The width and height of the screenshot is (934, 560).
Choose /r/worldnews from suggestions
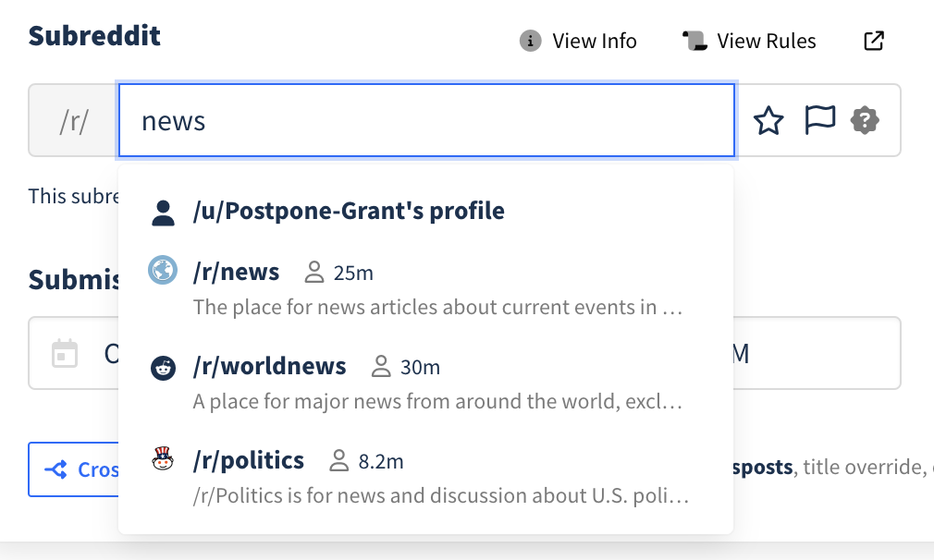click(x=426, y=383)
